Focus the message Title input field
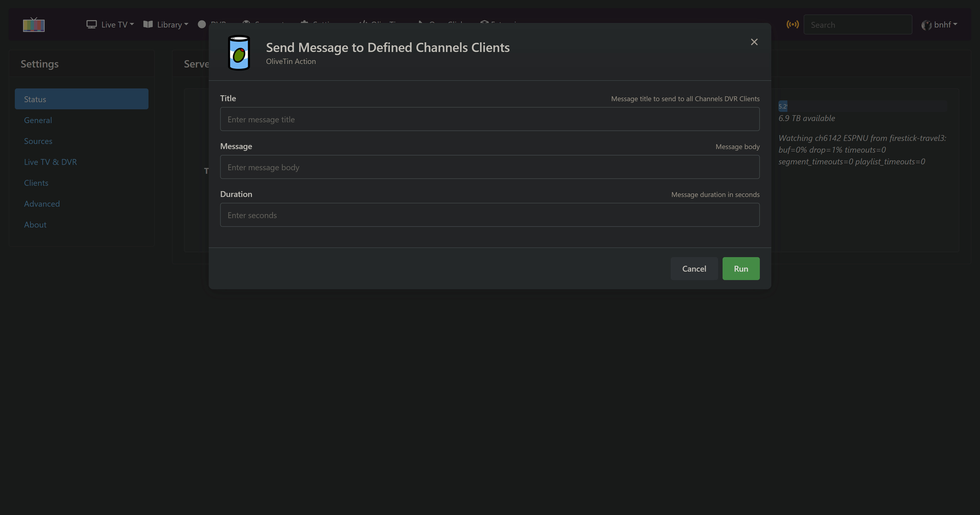 [490, 119]
